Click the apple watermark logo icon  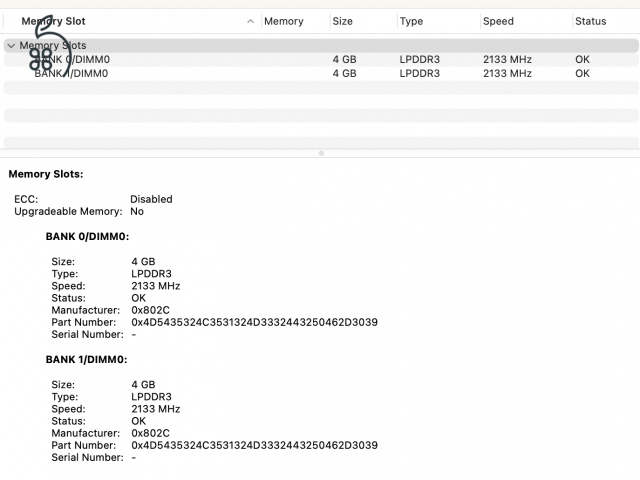pyautogui.click(x=48, y=50)
